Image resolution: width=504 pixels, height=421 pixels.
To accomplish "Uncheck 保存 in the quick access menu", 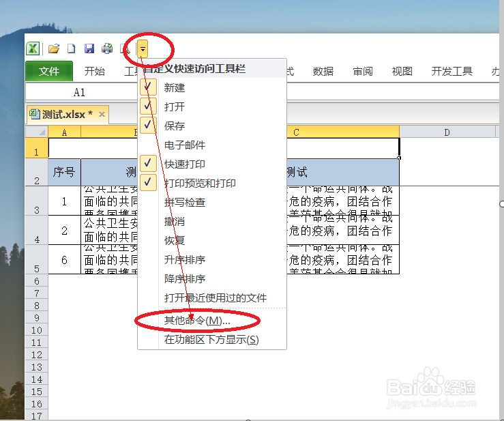I will 212,126.
